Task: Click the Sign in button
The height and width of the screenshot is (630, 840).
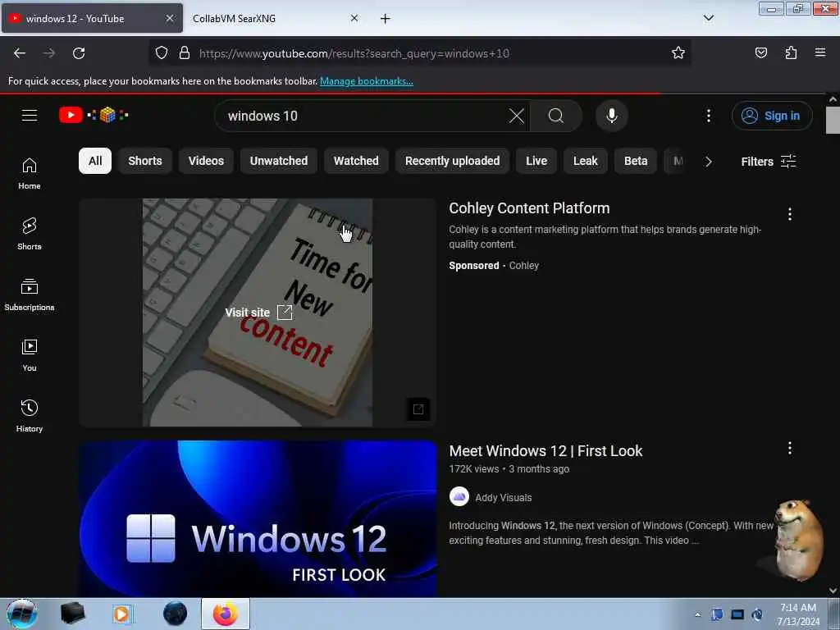Action: (x=772, y=116)
